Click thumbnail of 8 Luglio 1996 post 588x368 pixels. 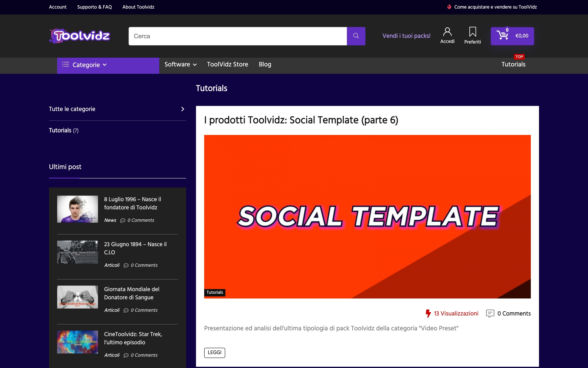click(x=78, y=209)
